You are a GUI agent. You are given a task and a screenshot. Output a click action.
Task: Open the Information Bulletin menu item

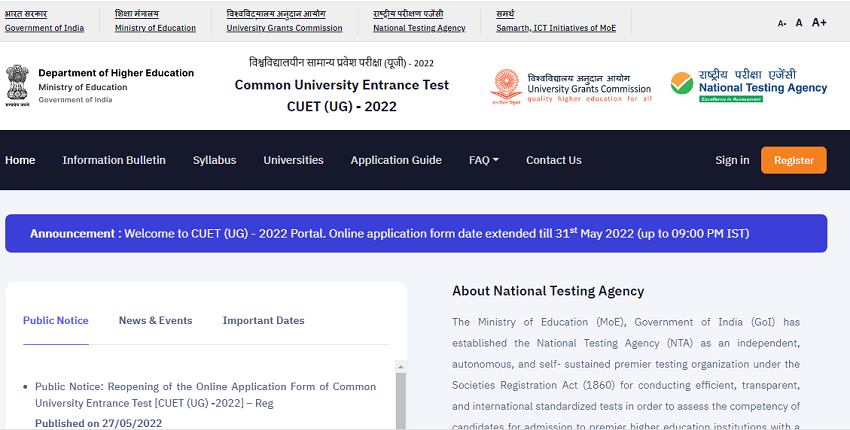click(x=114, y=160)
